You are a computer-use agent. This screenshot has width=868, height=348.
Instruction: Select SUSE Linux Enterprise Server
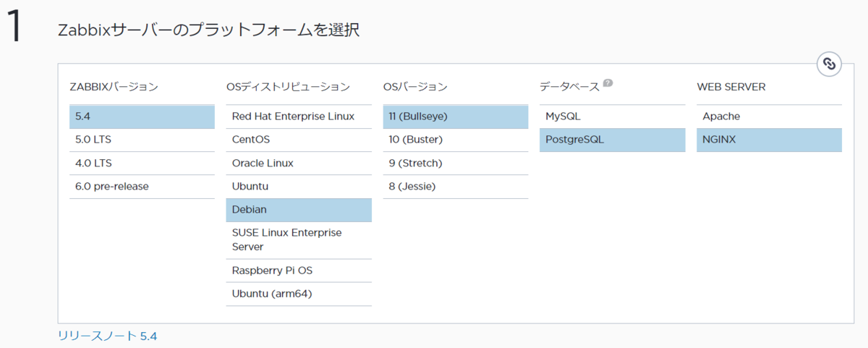(299, 240)
